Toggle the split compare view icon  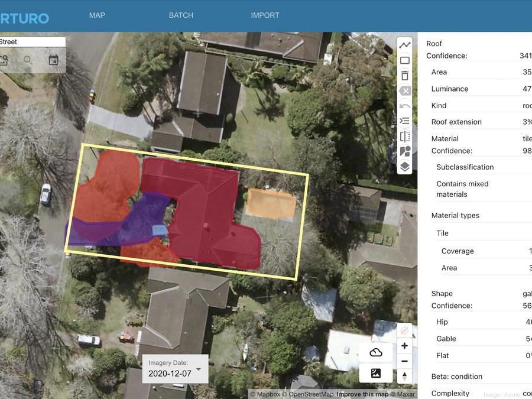(405, 137)
